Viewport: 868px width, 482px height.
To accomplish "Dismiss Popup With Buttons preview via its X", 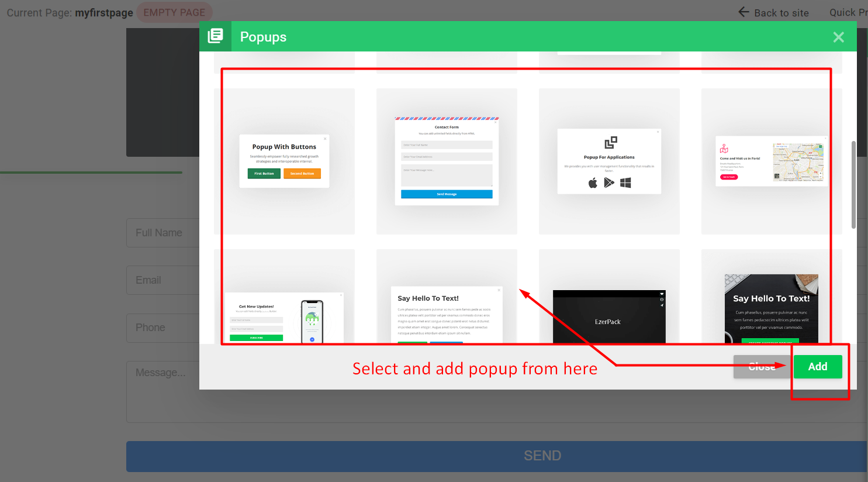I will pos(324,139).
